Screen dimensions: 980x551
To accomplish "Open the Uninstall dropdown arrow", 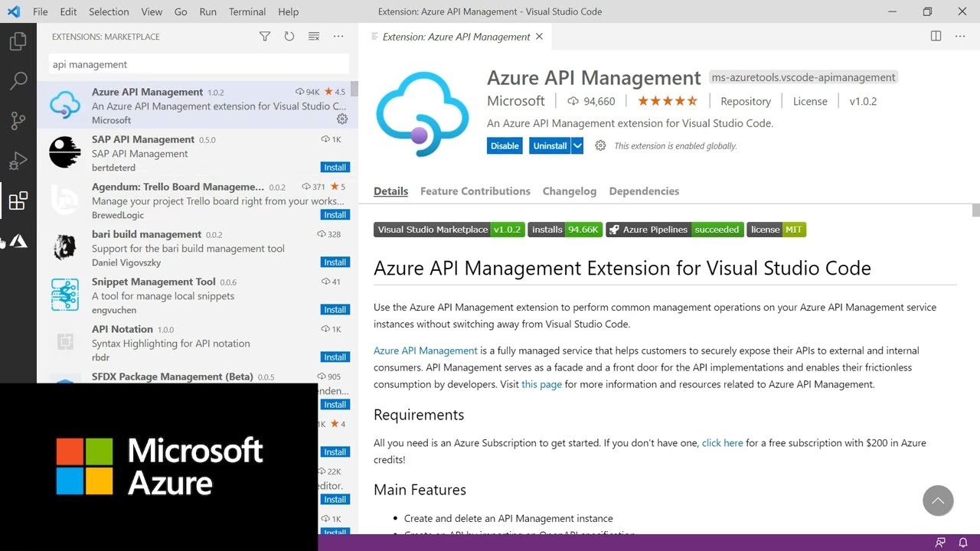I will pyautogui.click(x=577, y=145).
